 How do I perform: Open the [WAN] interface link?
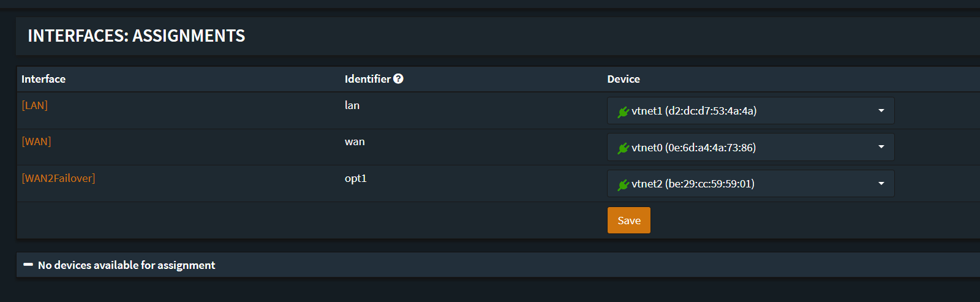coord(37,142)
